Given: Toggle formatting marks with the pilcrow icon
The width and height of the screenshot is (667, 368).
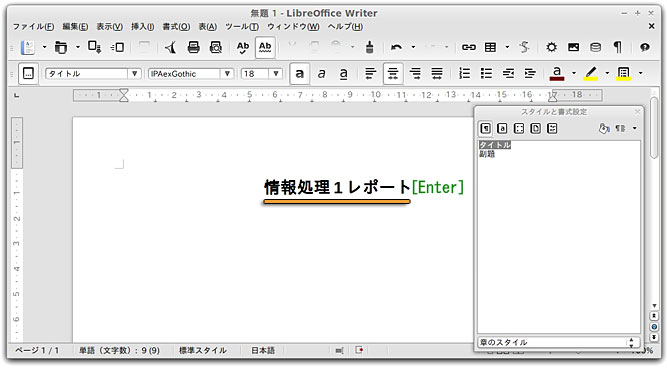Looking at the screenshot, I should pyautogui.click(x=618, y=47).
